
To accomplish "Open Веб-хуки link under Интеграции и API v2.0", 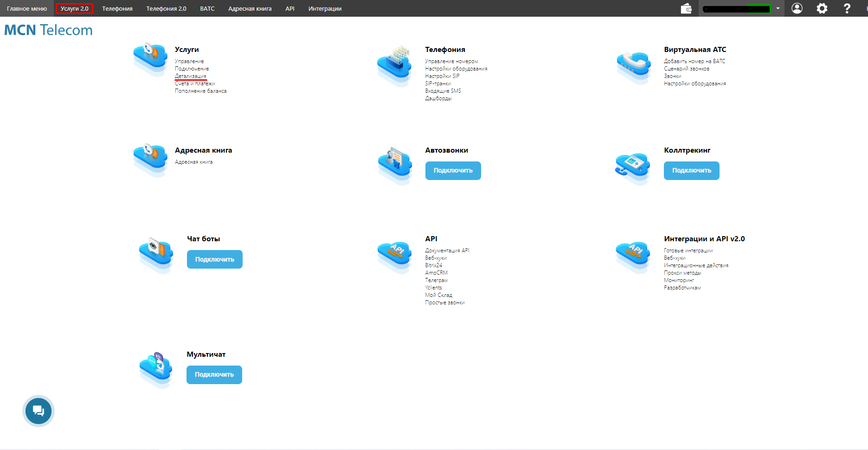I will tap(675, 258).
